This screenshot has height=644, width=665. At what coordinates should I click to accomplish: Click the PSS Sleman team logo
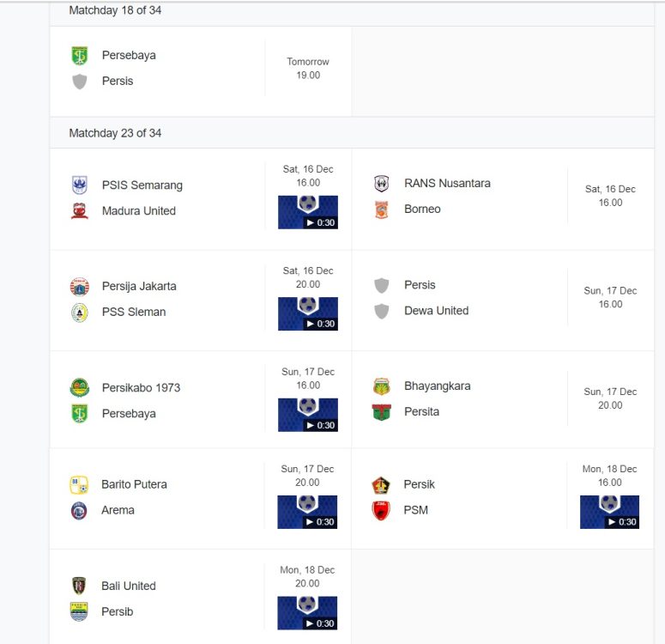tap(79, 312)
